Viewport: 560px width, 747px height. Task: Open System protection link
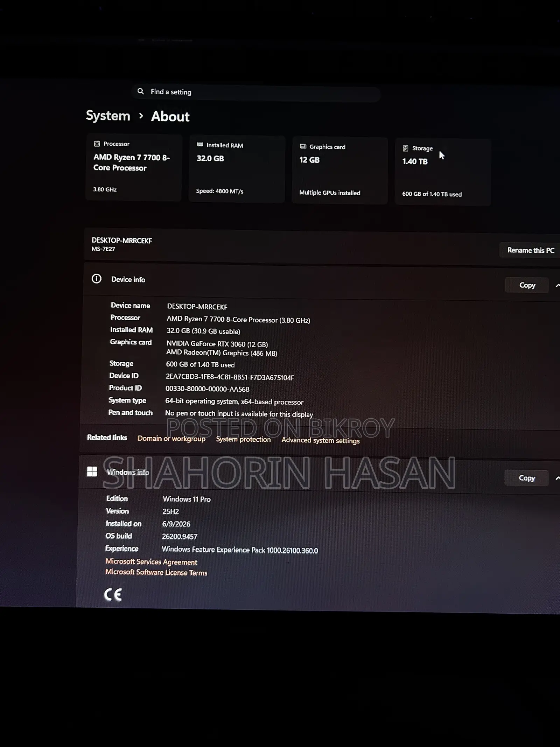[243, 439]
